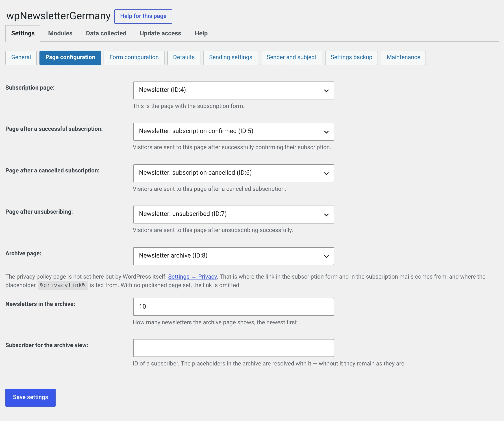This screenshot has width=504, height=421.
Task: Open the Defaults section
Action: point(184,58)
